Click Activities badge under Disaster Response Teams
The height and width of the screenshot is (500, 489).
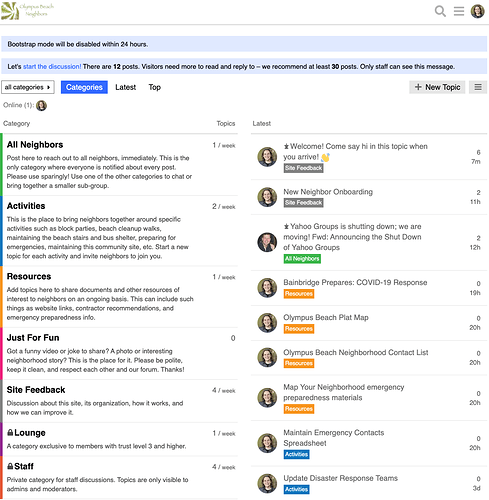point(296,489)
